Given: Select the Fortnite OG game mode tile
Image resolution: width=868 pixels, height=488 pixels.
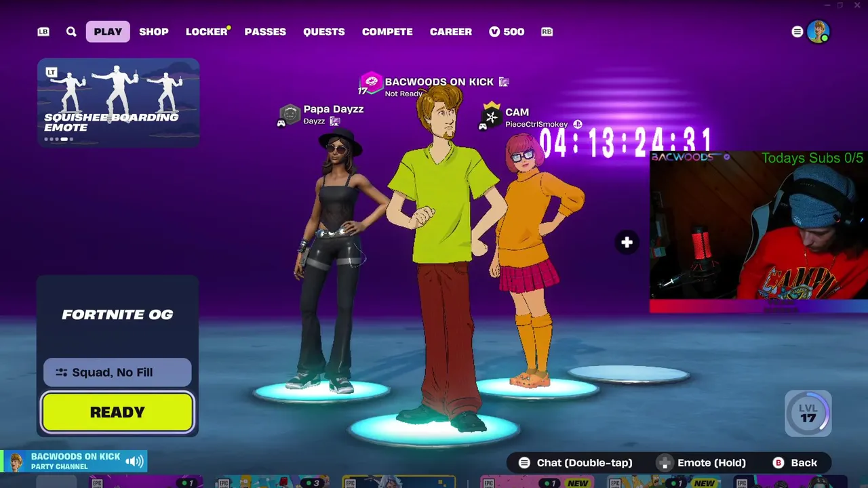Looking at the screenshot, I should tap(117, 314).
